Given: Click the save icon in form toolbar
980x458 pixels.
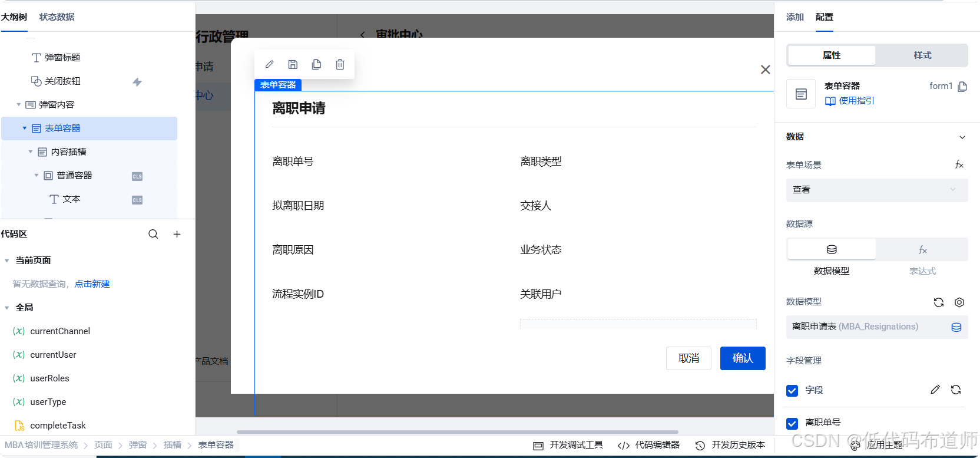Looking at the screenshot, I should tap(293, 64).
